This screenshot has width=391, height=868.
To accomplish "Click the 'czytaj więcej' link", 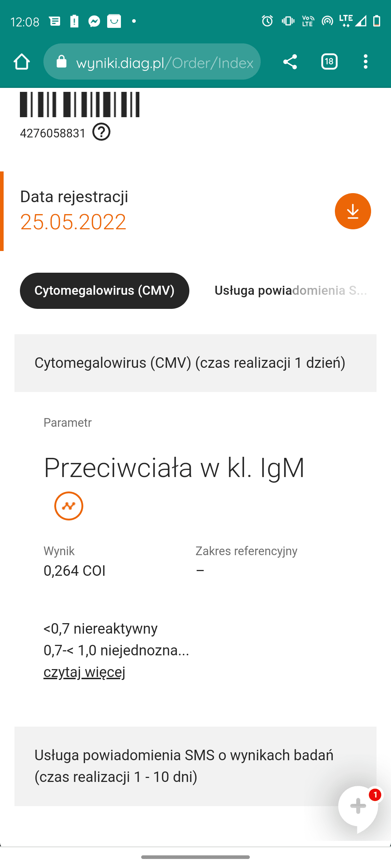I will coord(84,672).
